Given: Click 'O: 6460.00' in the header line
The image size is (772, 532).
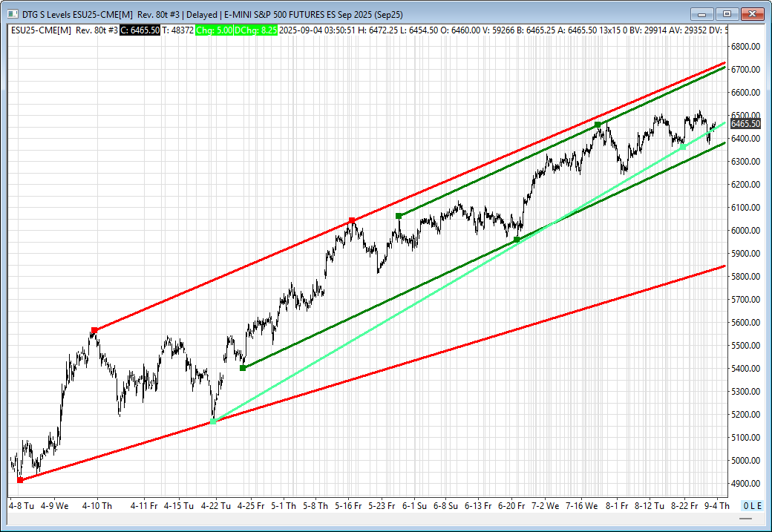Looking at the screenshot, I should [x=460, y=30].
